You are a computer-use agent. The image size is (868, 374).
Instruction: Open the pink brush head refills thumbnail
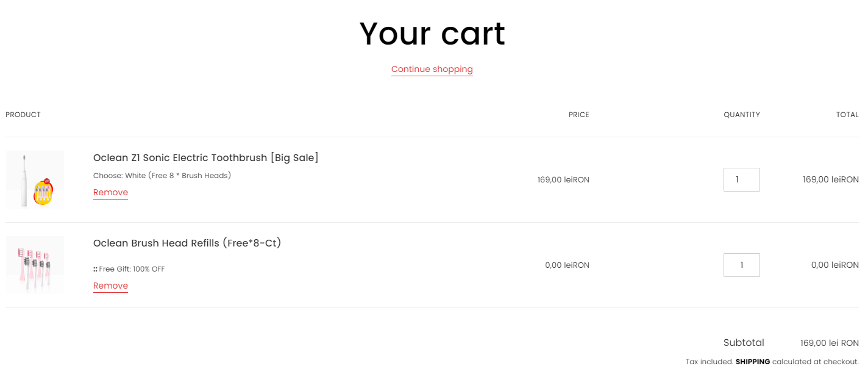(x=35, y=265)
